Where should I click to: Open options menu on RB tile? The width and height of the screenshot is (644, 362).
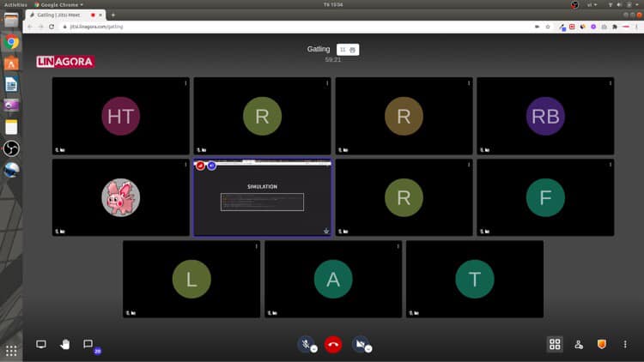pyautogui.click(x=611, y=83)
